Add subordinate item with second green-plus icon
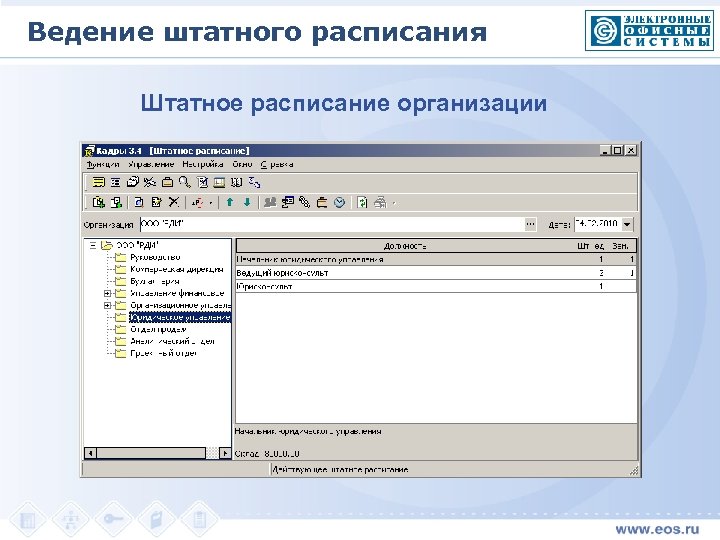The width and height of the screenshot is (720, 540). pos(116,202)
